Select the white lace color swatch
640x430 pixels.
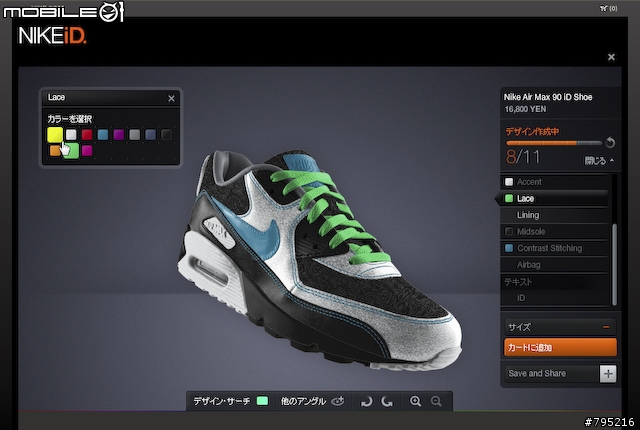click(71, 135)
